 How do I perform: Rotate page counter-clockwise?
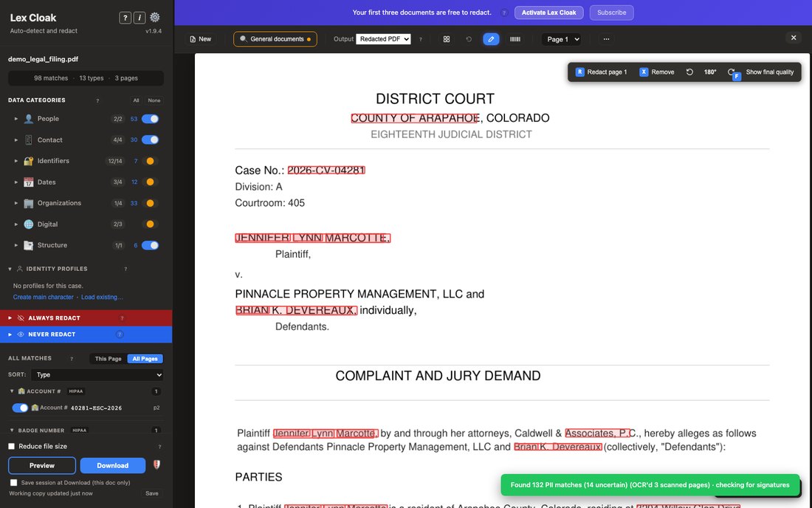coord(689,72)
